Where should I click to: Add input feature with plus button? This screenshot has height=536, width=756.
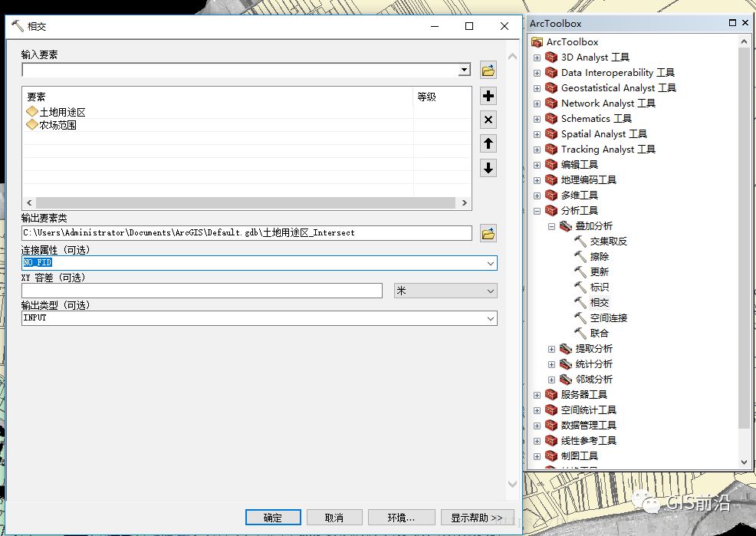click(488, 96)
